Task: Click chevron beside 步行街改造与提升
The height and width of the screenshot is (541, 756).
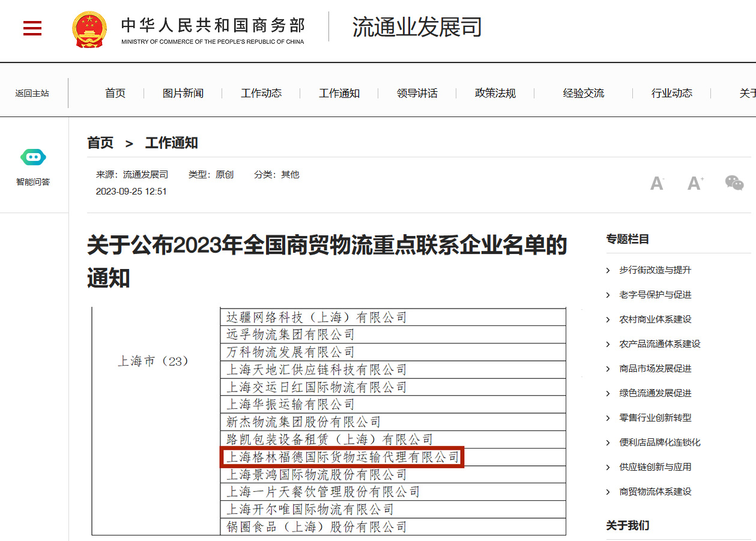Action: 608,271
